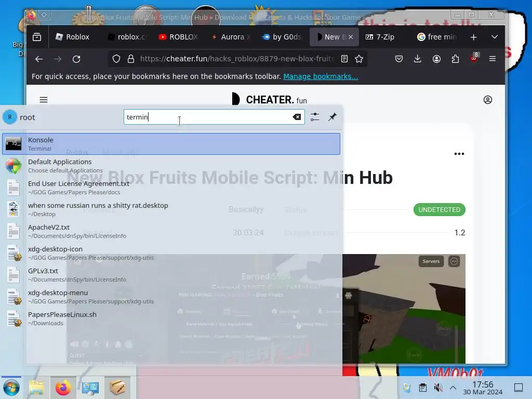Click the UNDETECTED status badge
Screen dimensions: 532x399
440,210
